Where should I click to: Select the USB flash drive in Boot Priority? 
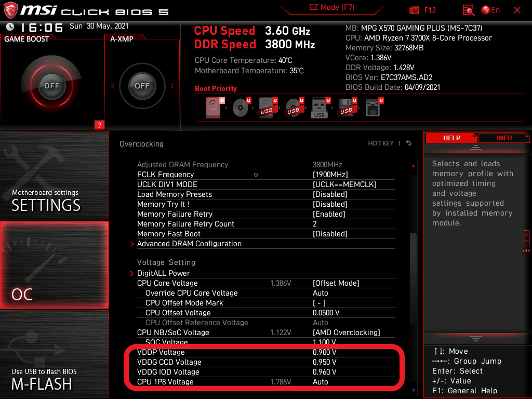(318, 107)
